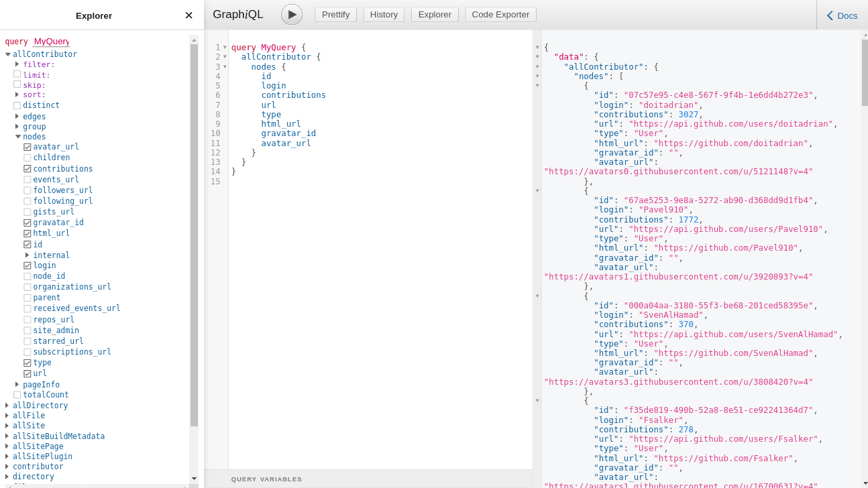868x488 pixels.
Task: Expand allFile in the Explorer tree
Action: point(6,415)
